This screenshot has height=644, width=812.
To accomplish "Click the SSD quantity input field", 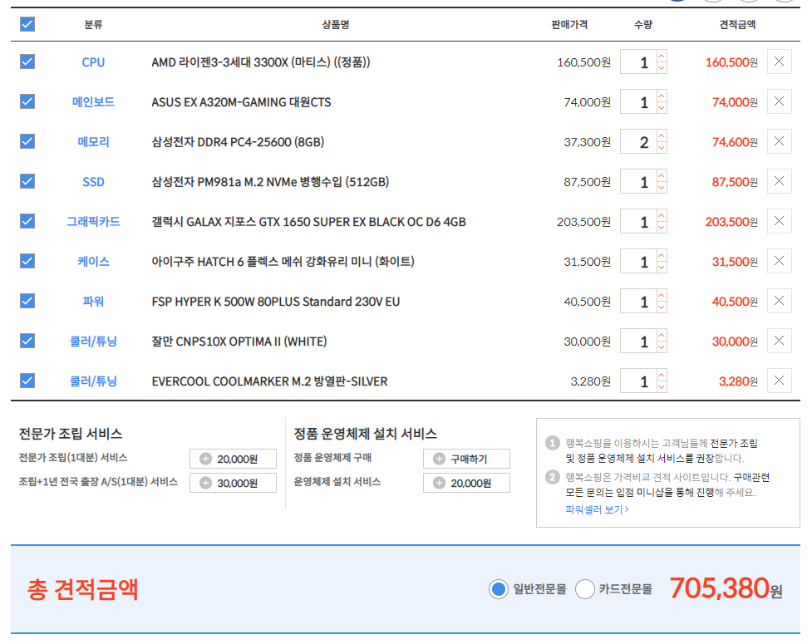I will (638, 182).
